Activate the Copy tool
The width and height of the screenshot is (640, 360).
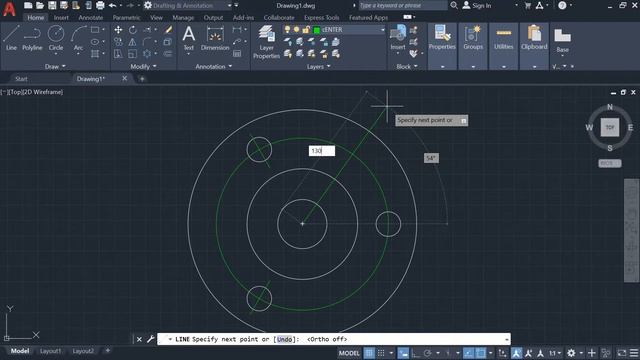coord(118,42)
